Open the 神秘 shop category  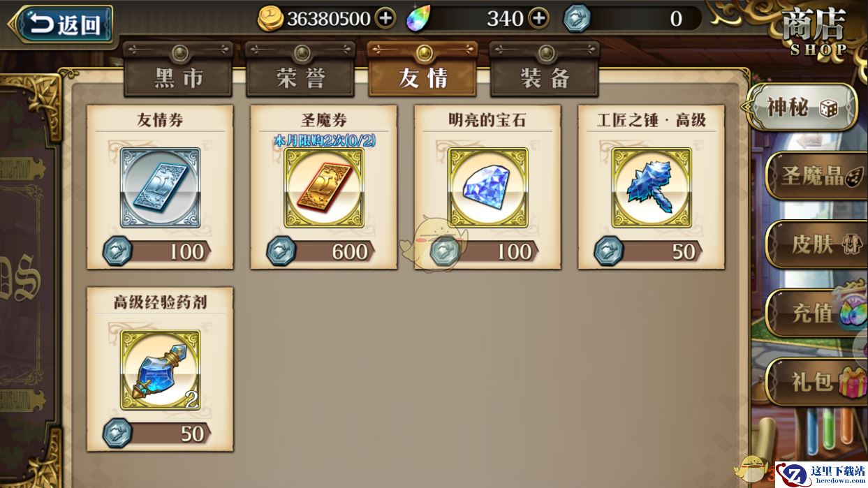801,108
